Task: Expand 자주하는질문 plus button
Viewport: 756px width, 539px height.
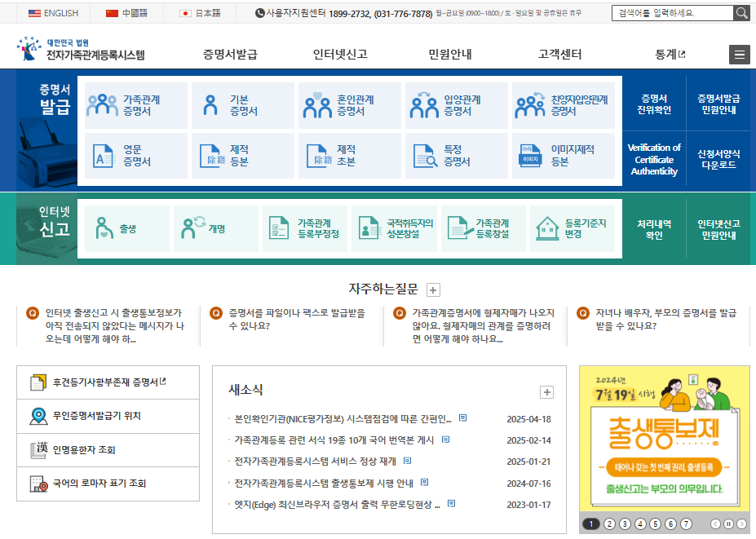Action: tap(433, 290)
